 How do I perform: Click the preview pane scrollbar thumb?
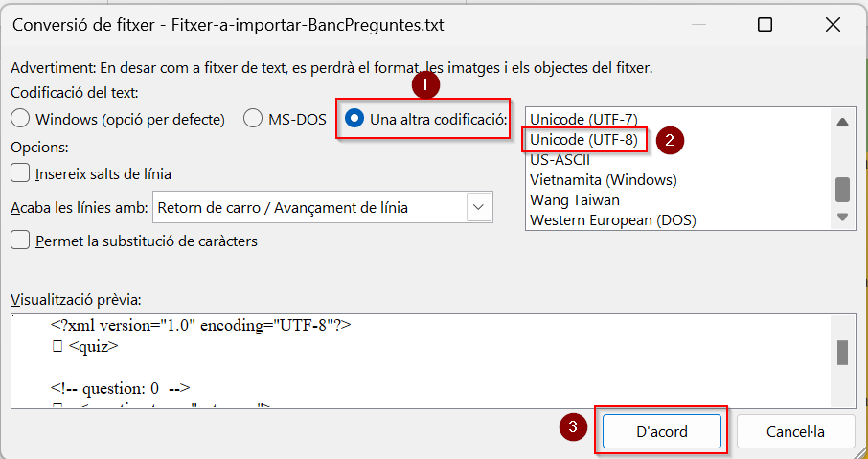(842, 353)
